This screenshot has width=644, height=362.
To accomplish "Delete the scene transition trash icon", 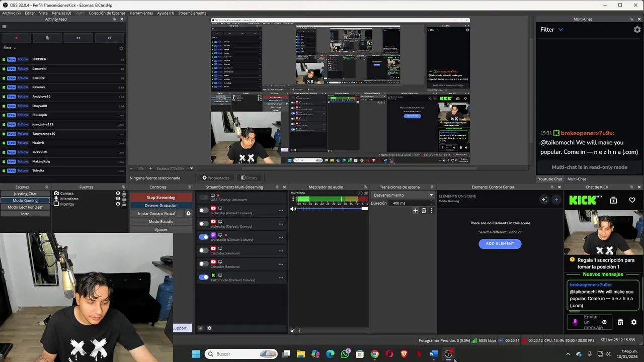I will click(424, 211).
